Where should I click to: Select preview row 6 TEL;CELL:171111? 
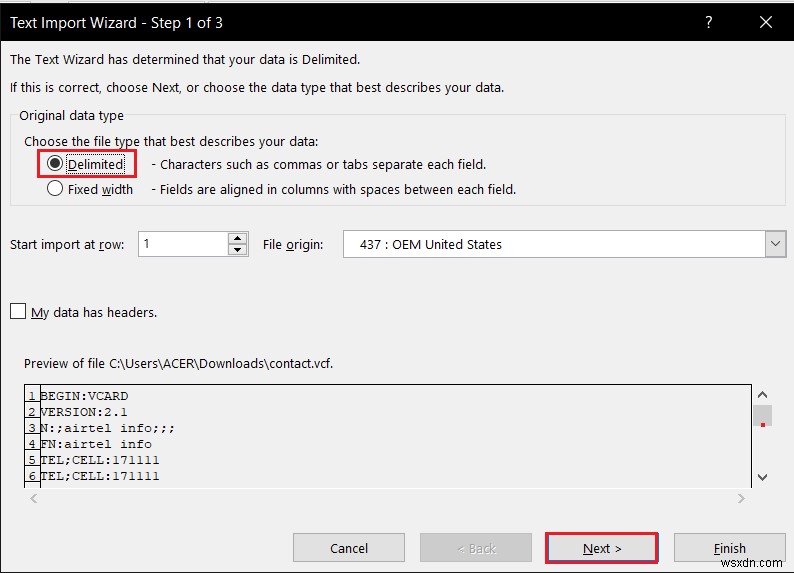click(100, 476)
